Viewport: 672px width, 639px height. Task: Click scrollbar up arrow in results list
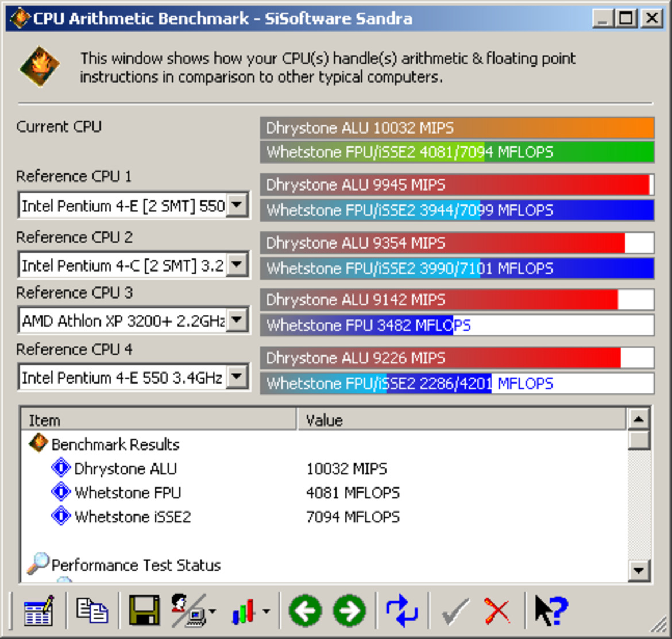pos(639,419)
